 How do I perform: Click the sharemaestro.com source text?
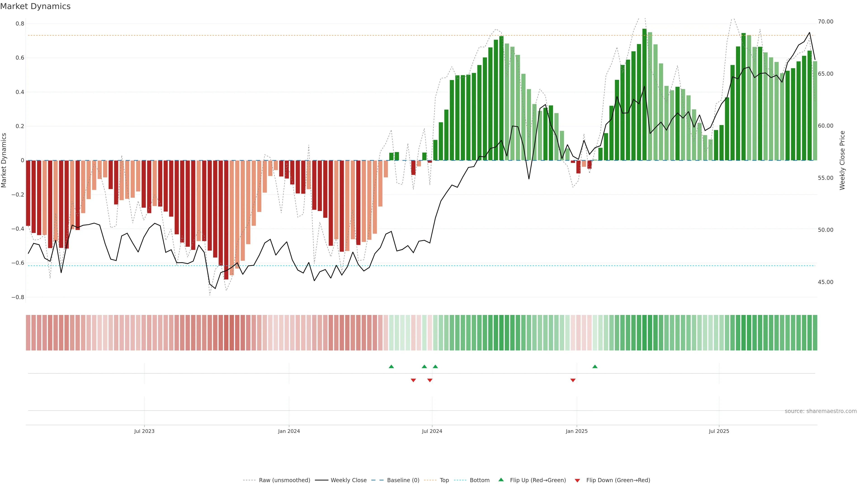pos(821,411)
